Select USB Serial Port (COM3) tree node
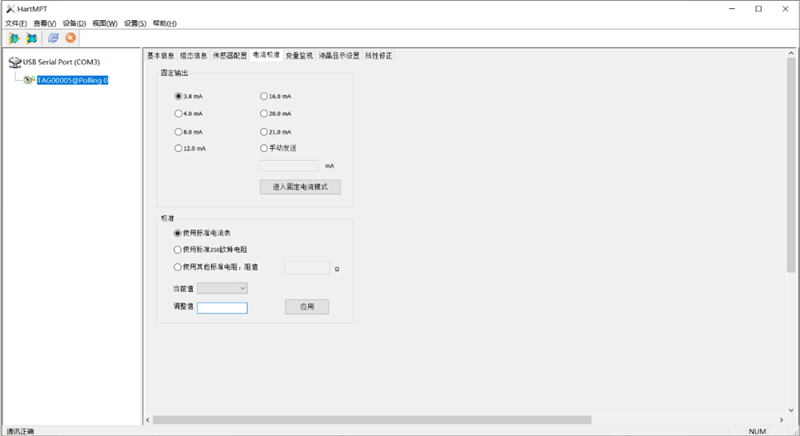The width and height of the screenshot is (800, 436). (x=61, y=62)
